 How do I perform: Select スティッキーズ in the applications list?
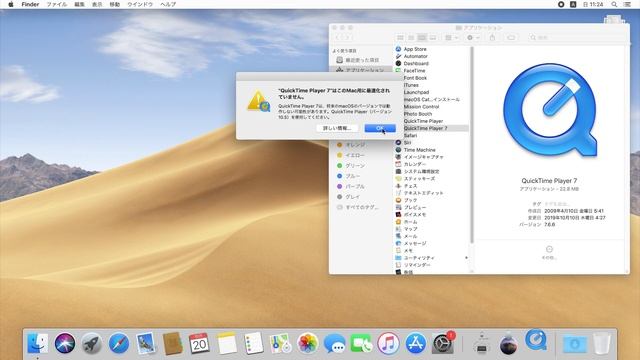click(419, 179)
